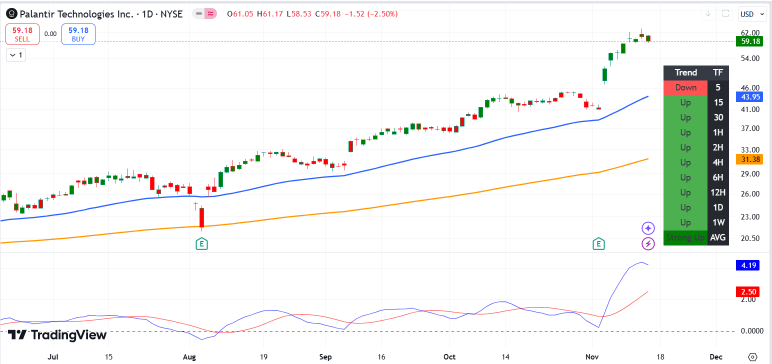Click the 1H timeframe cell
Screen dimensions: 772x364
(718, 132)
